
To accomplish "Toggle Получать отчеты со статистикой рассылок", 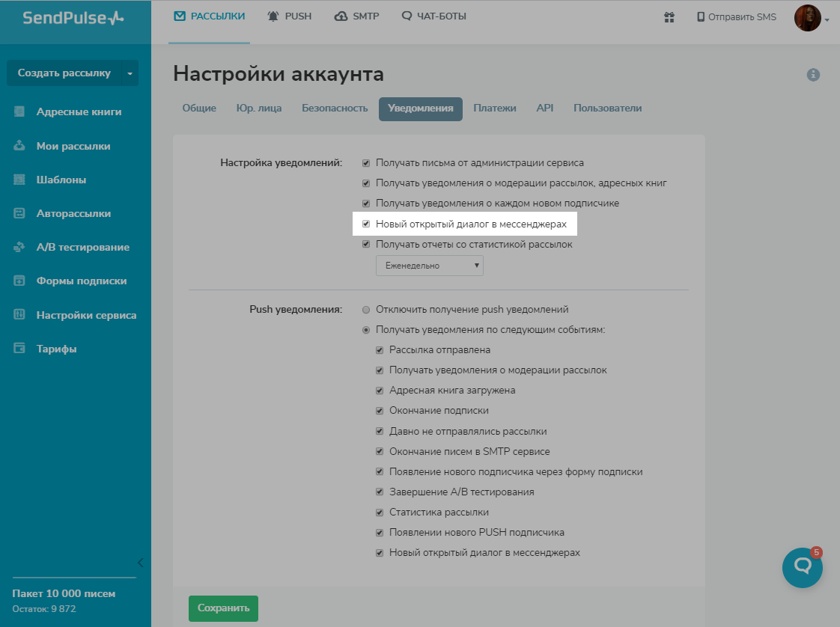I will pyautogui.click(x=366, y=244).
